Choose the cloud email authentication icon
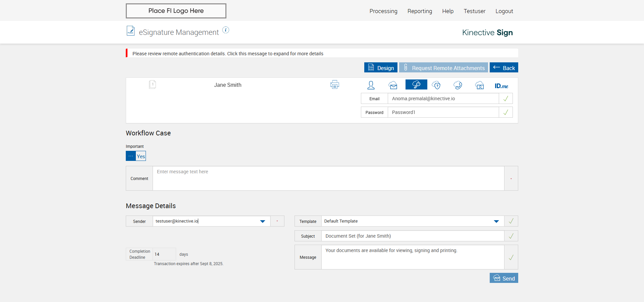 pos(393,85)
